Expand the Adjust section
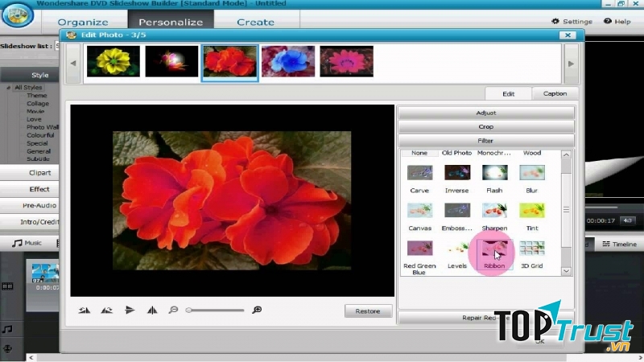This screenshot has width=644, height=362. 486,113
